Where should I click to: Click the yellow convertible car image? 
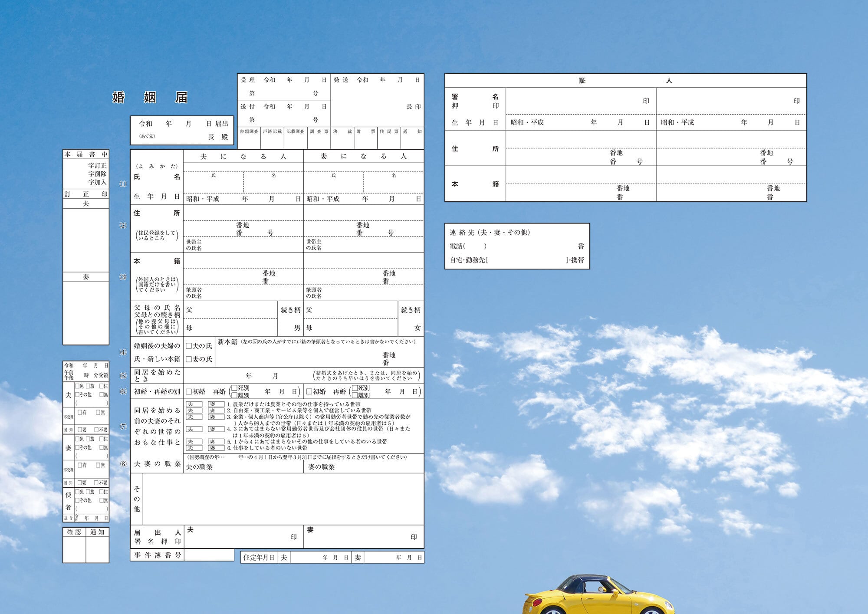coord(599,594)
